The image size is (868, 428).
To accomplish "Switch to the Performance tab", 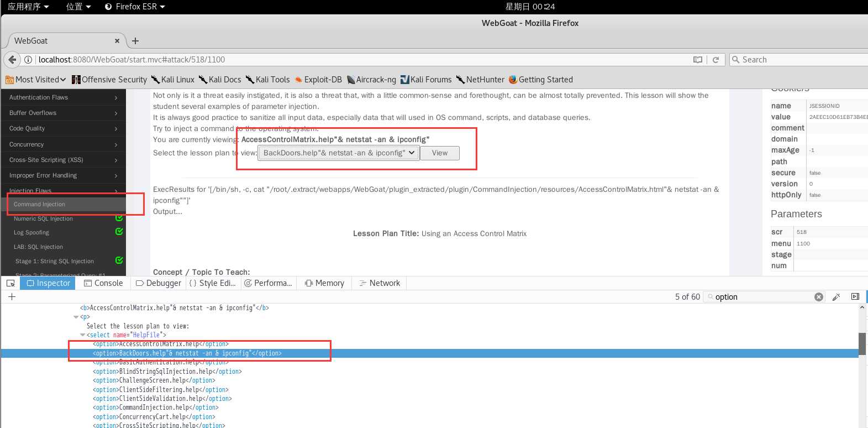I will coord(269,283).
